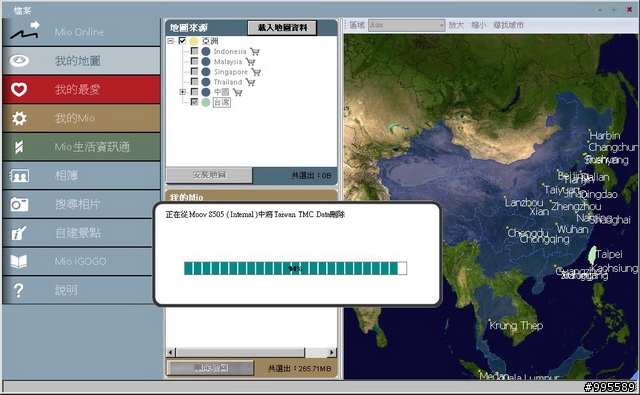Select the 亞洲 tree label
This screenshot has height=395, width=640.
click(210, 41)
